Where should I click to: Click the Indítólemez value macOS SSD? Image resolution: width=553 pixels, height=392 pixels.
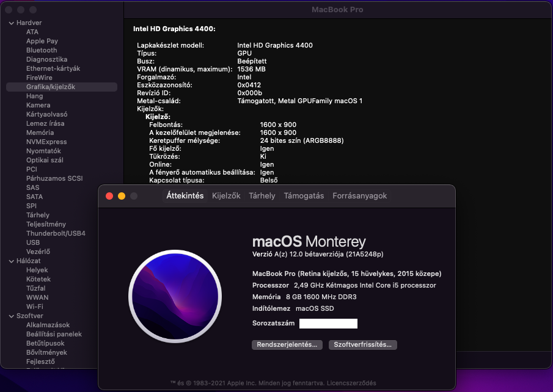315,308
